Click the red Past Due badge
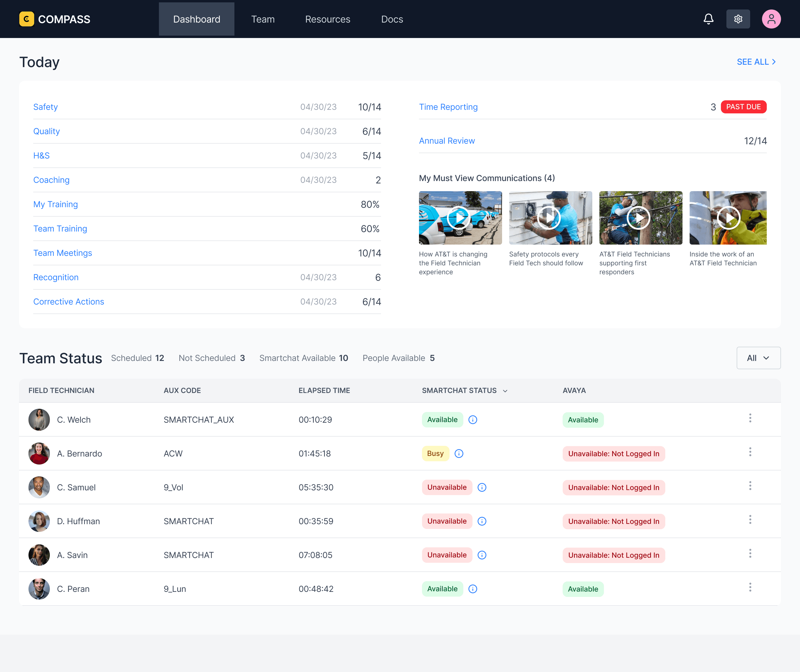Image resolution: width=800 pixels, height=672 pixels. point(743,107)
